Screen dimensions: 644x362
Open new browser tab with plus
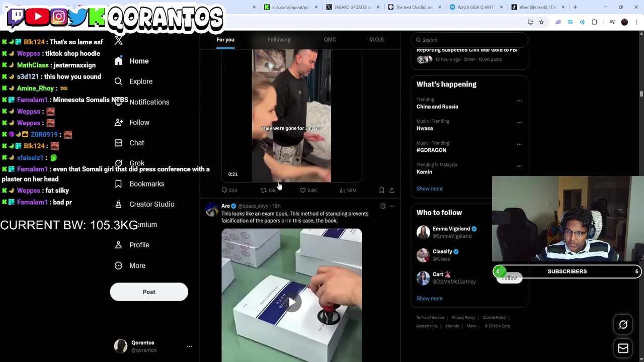(x=575, y=7)
